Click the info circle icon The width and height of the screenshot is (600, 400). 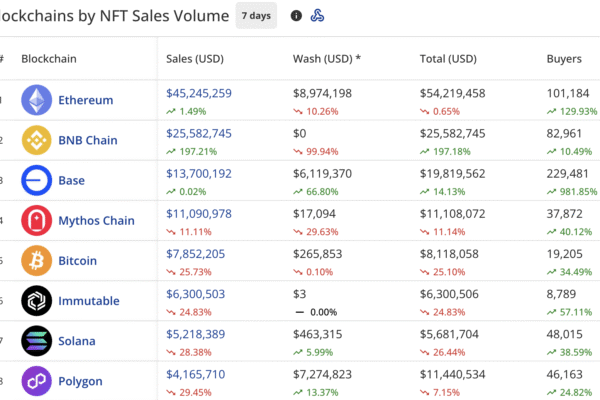[x=296, y=15]
